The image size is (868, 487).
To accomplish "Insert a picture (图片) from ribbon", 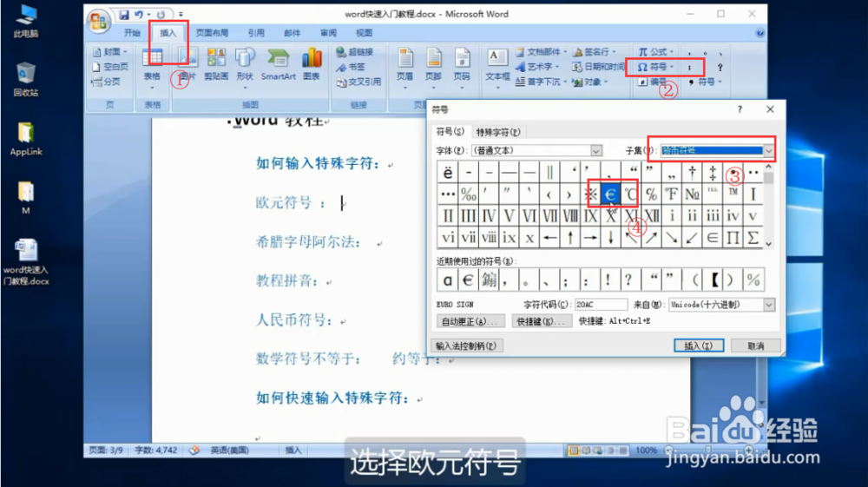I will coord(187,65).
